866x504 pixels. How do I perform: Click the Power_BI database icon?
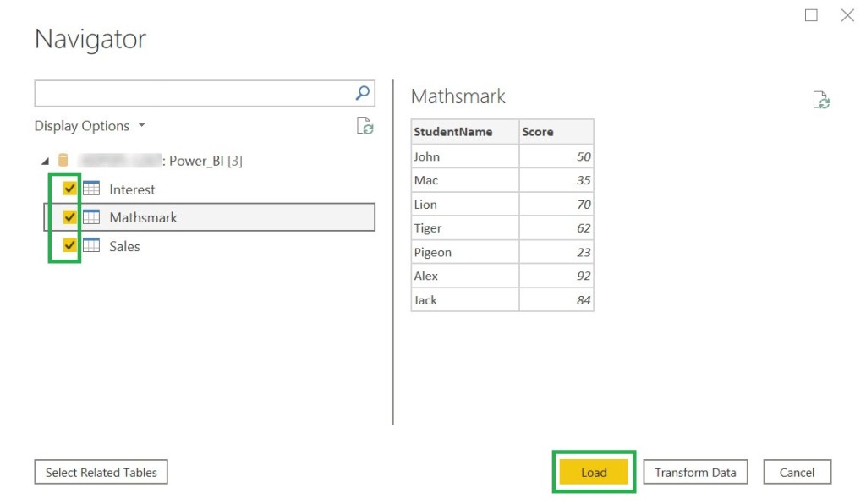coord(63,161)
